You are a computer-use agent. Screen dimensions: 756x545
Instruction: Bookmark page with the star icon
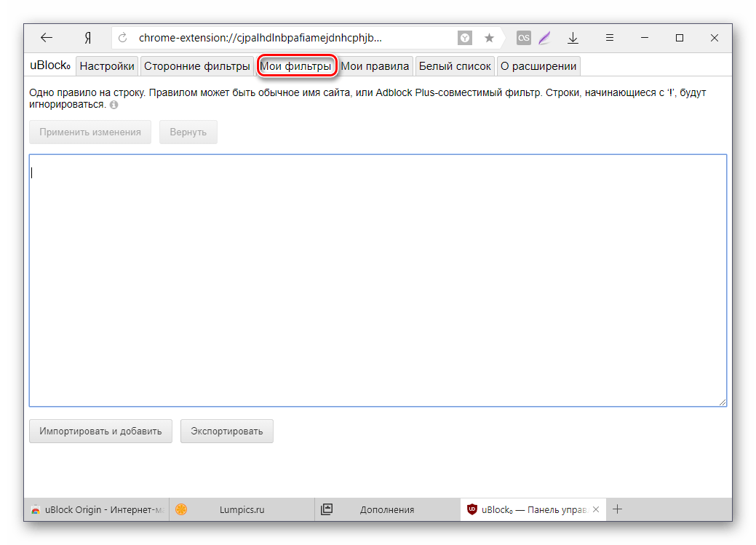click(x=489, y=38)
